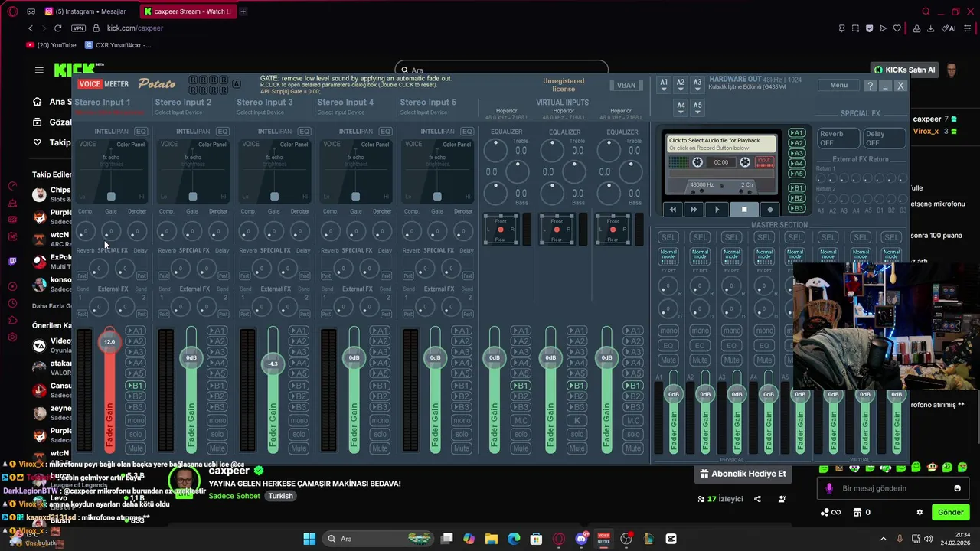Send chat message with Gönder
The image size is (980, 551).
[x=951, y=512]
